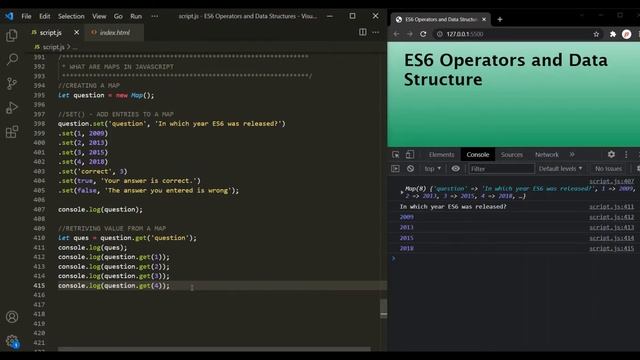This screenshot has width=640, height=360.
Task: Switch to the index.html tab
Action: click(x=114, y=33)
